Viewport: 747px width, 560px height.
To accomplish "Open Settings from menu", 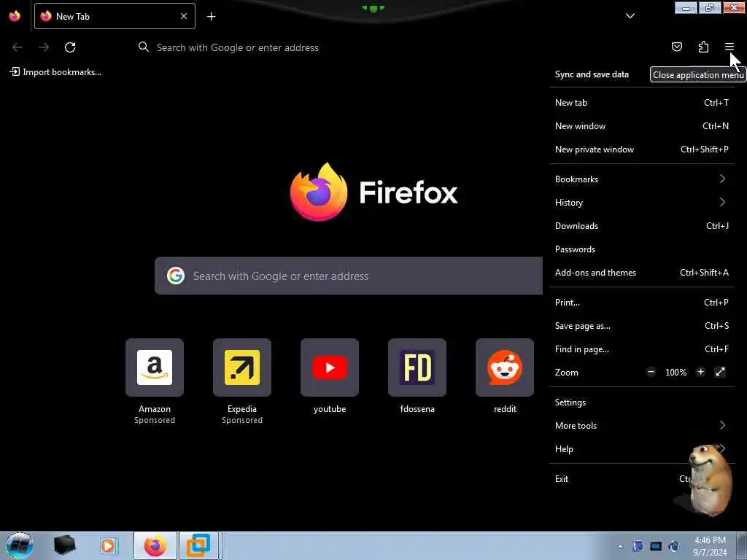I will click(x=642, y=402).
